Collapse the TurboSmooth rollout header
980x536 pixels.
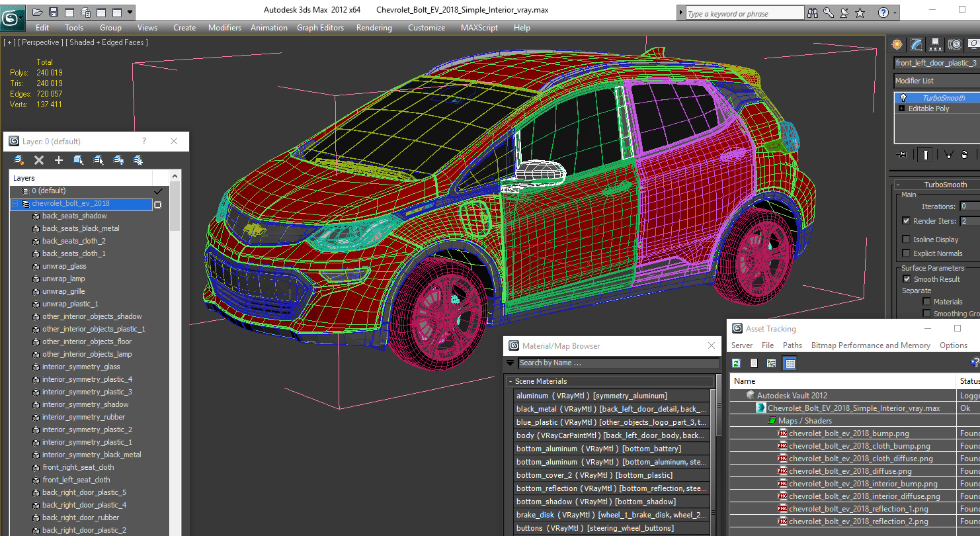(x=936, y=185)
